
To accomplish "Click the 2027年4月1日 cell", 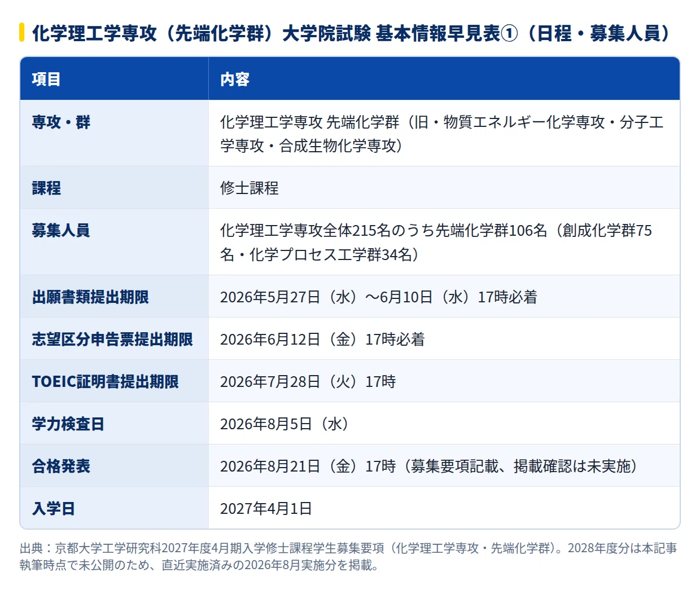I will pyautogui.click(x=444, y=508).
